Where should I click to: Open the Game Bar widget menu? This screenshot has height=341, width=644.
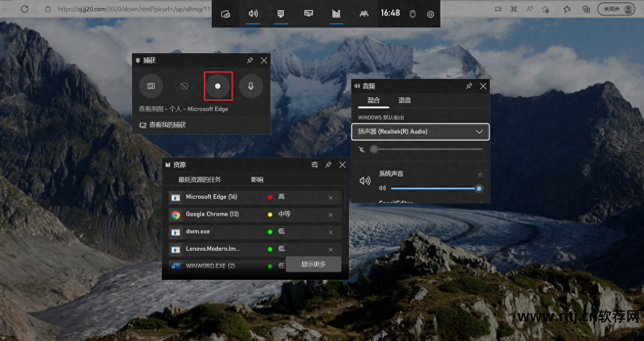226,14
